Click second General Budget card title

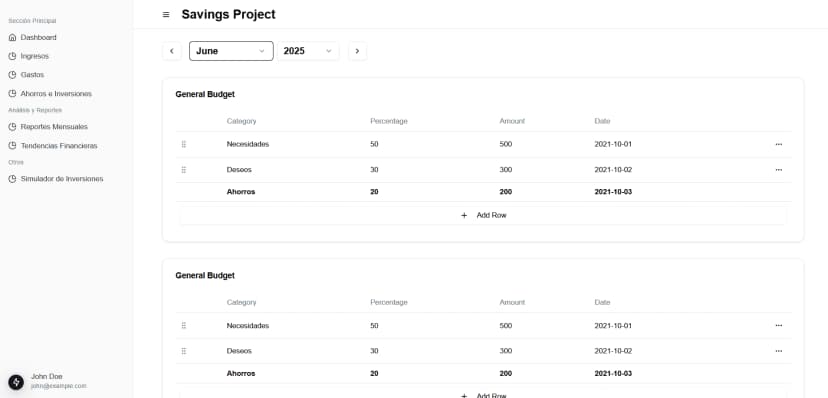[x=205, y=276]
